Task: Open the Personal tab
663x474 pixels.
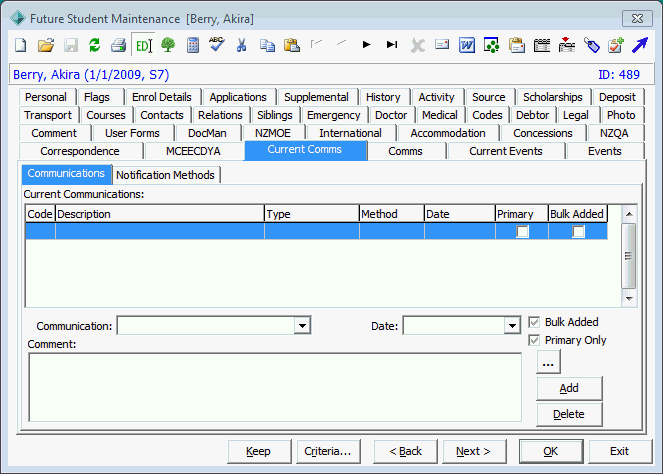Action: coord(46,97)
